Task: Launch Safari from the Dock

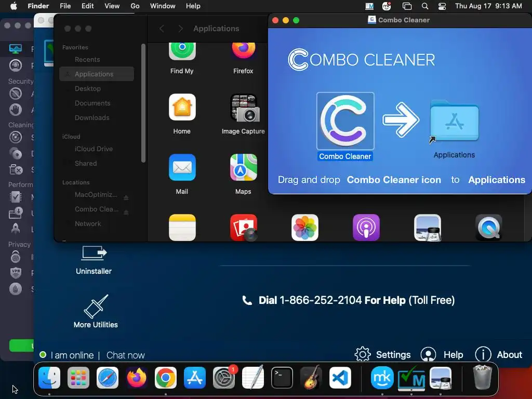Action: 108,378
